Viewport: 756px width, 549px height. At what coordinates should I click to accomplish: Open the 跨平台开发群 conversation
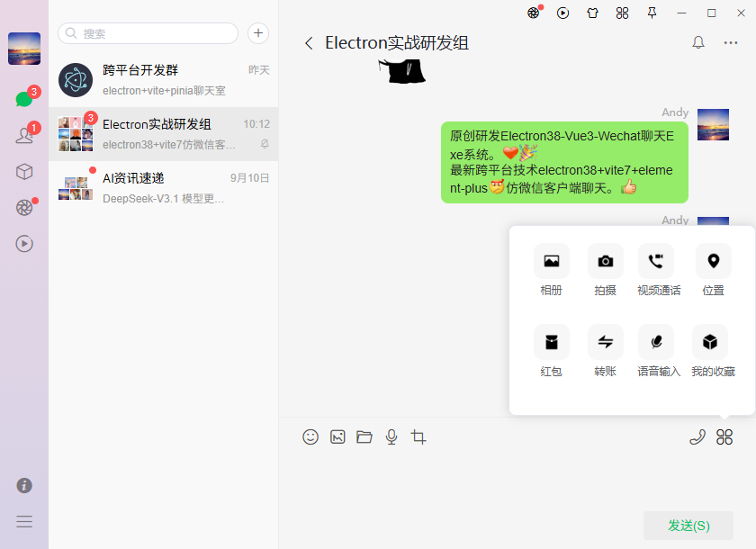tap(164, 80)
